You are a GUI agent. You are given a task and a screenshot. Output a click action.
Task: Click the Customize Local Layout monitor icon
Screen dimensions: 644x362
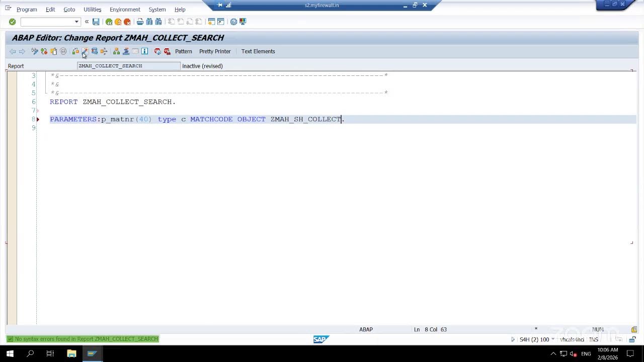click(x=243, y=22)
